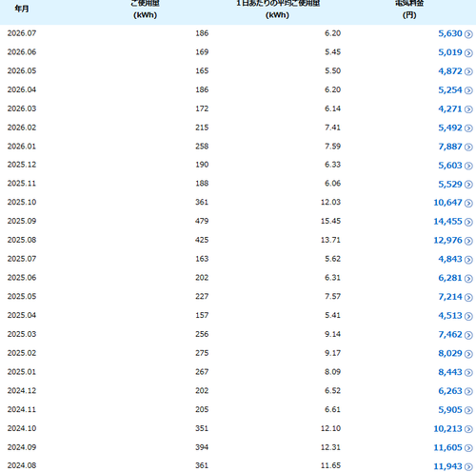
Task: View the 6,263 yen charge for 2024.12
Action: coord(450,391)
